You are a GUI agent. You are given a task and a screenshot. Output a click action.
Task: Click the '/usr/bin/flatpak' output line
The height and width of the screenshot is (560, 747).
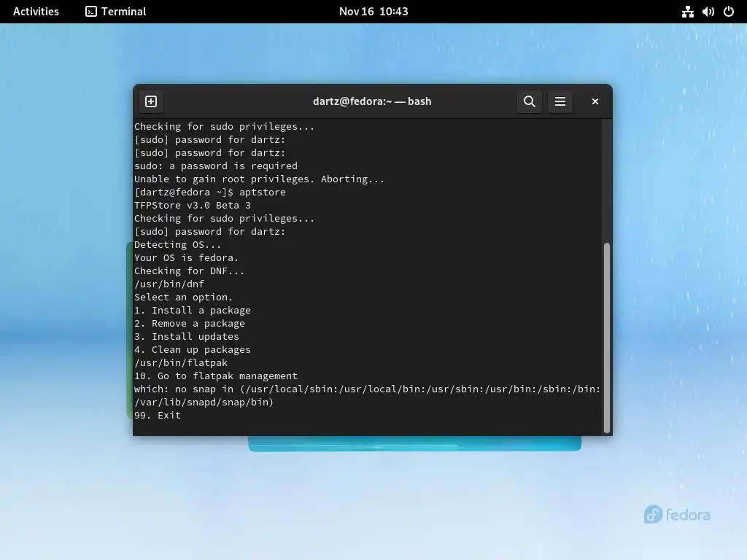181,363
